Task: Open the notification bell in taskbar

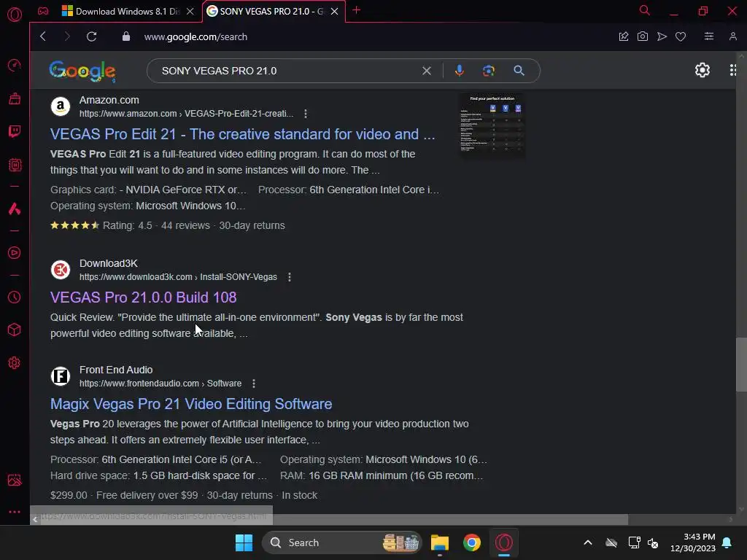Action: tap(727, 542)
